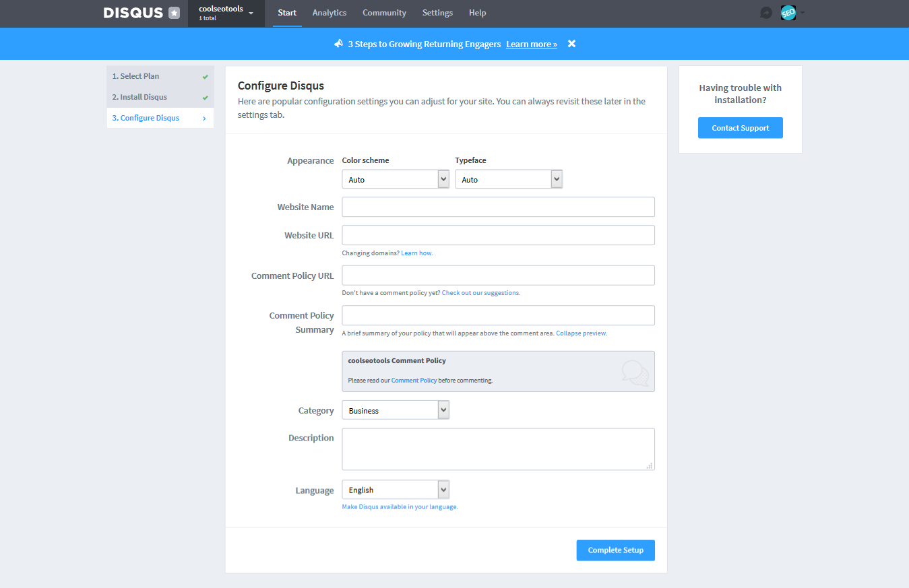Focus the Comment Policy URL field
The image size is (909, 588).
pos(498,275)
